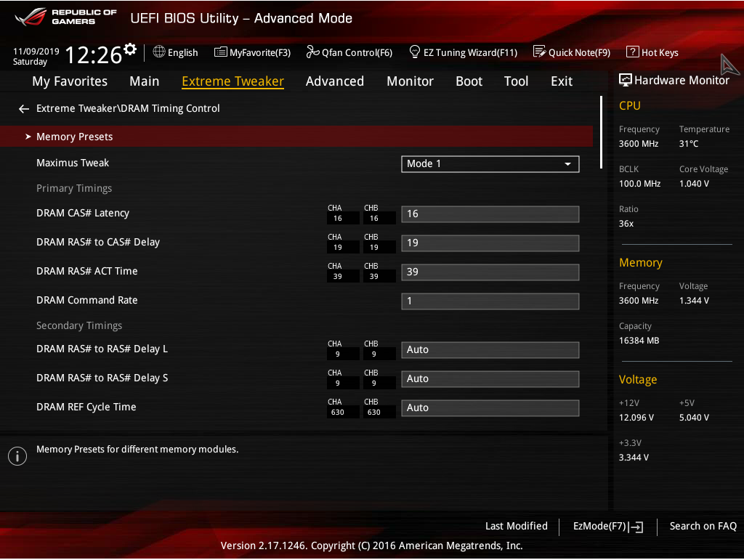Click the info icon next to help text
The width and height of the screenshot is (744, 560).
[17, 456]
